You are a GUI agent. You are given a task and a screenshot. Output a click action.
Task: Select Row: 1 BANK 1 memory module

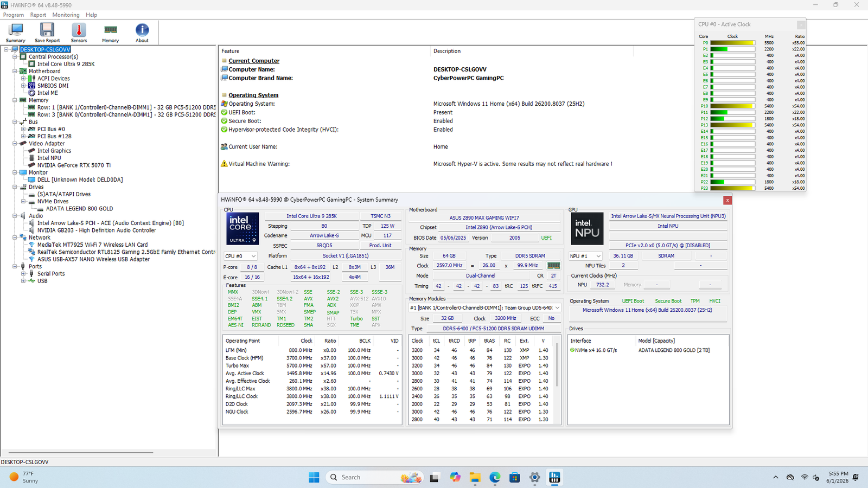click(x=126, y=107)
